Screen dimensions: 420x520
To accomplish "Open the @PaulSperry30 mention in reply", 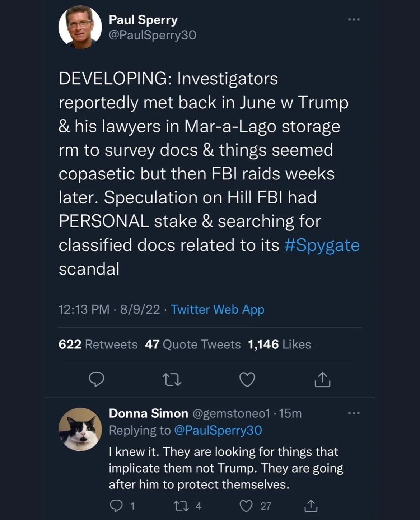I will pyautogui.click(x=218, y=430).
